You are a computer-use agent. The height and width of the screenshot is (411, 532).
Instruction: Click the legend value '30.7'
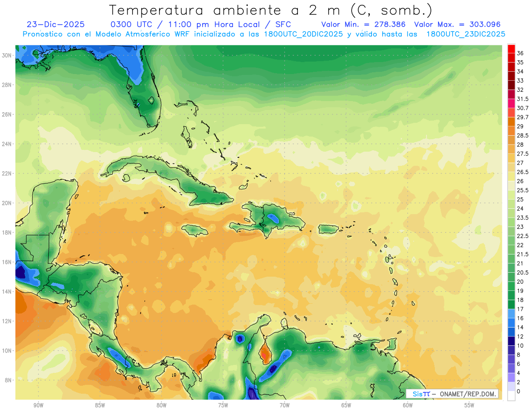523,108
